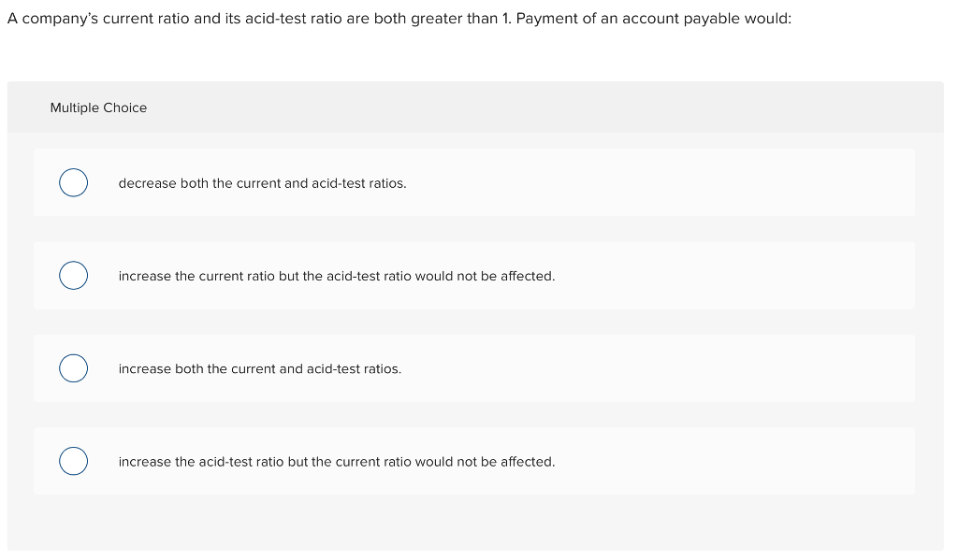Choose "increase the acid-test ratio but the current ratio would not be affected"
Viewport: 958px width, 560px height.
(x=336, y=461)
